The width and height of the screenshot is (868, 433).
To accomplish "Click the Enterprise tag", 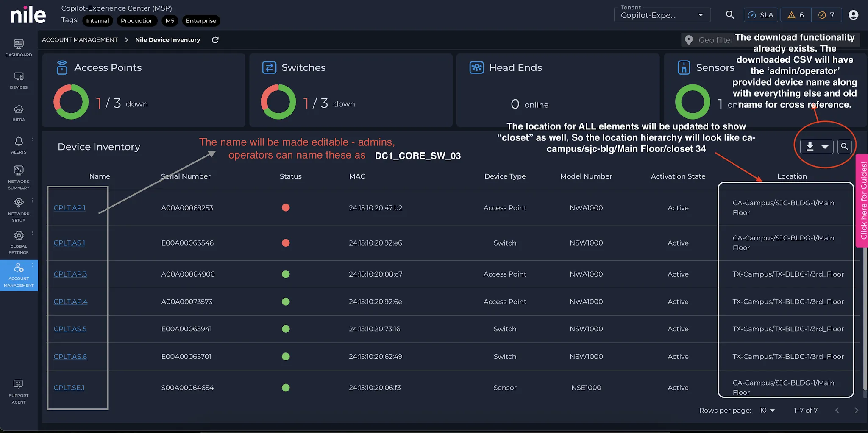I will click(201, 21).
